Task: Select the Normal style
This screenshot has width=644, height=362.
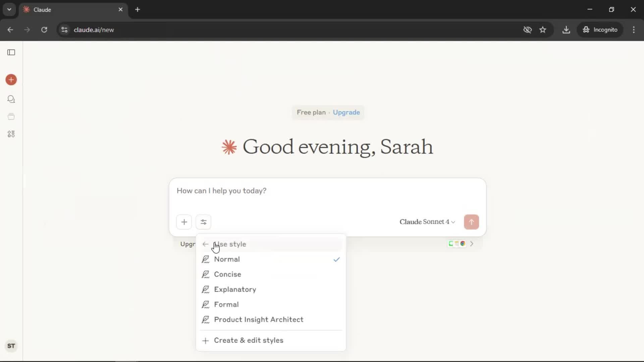Action: click(x=271, y=259)
